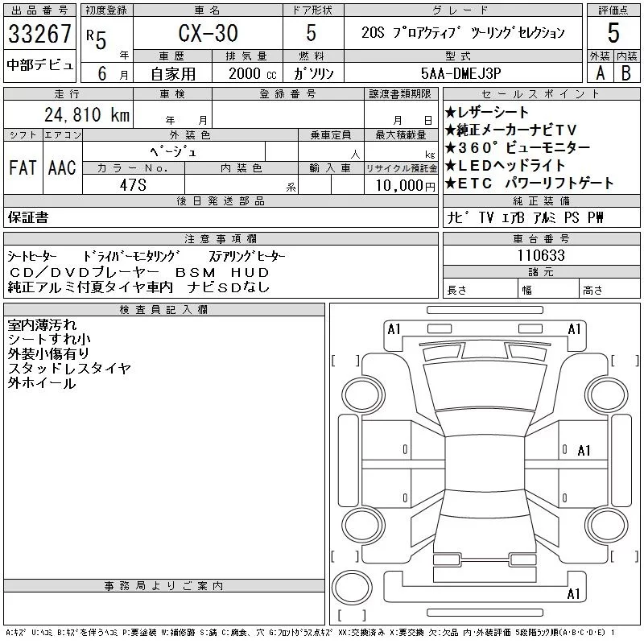644x644 pixels.
Task: Click the 事務局よりご案内 header
Action: 164,586
